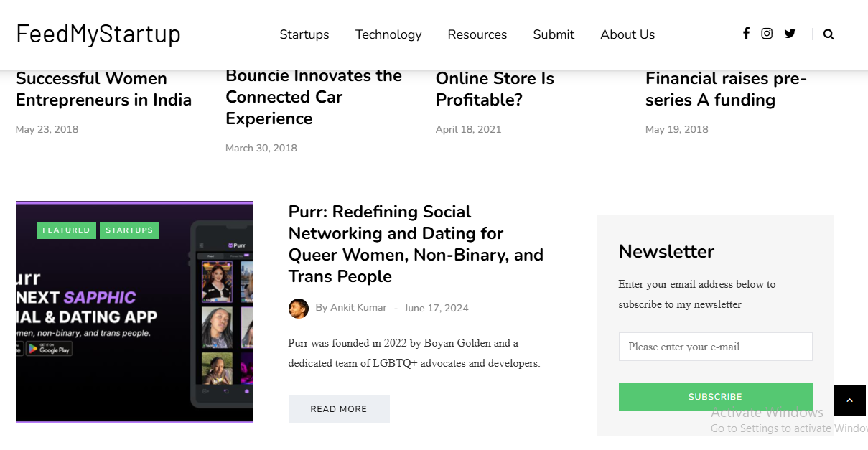The image size is (868, 450).
Task: Click Ankit Kumar's author avatar
Action: click(299, 309)
